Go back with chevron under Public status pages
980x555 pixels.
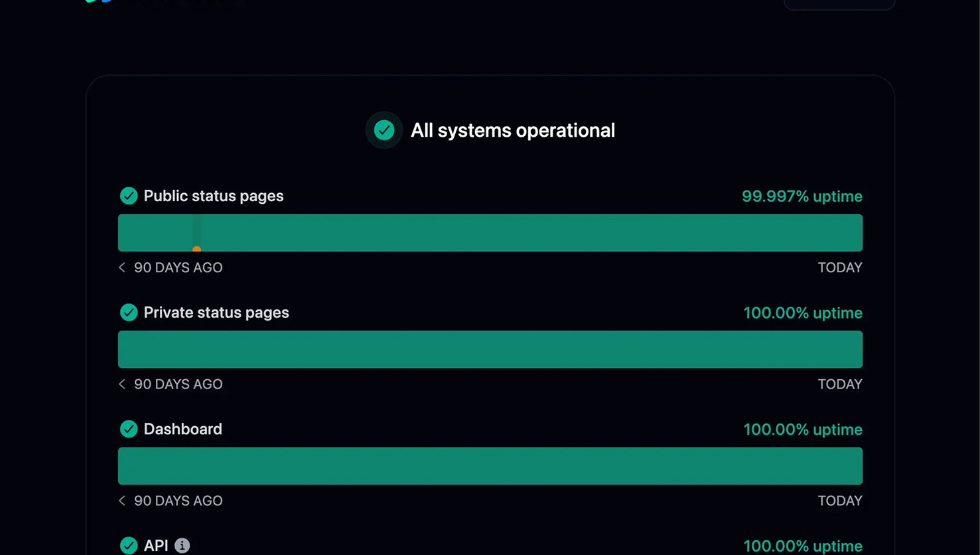click(122, 268)
